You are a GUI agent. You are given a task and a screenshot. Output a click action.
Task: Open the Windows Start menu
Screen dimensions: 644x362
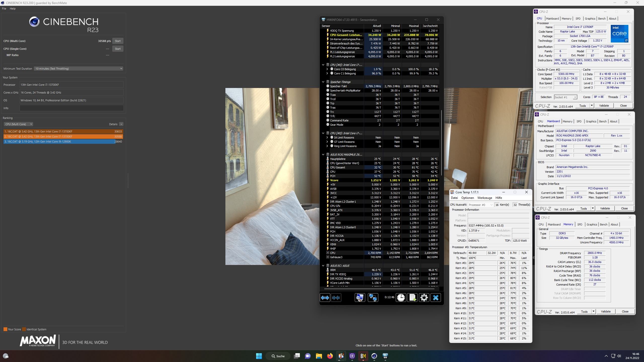[259, 356]
